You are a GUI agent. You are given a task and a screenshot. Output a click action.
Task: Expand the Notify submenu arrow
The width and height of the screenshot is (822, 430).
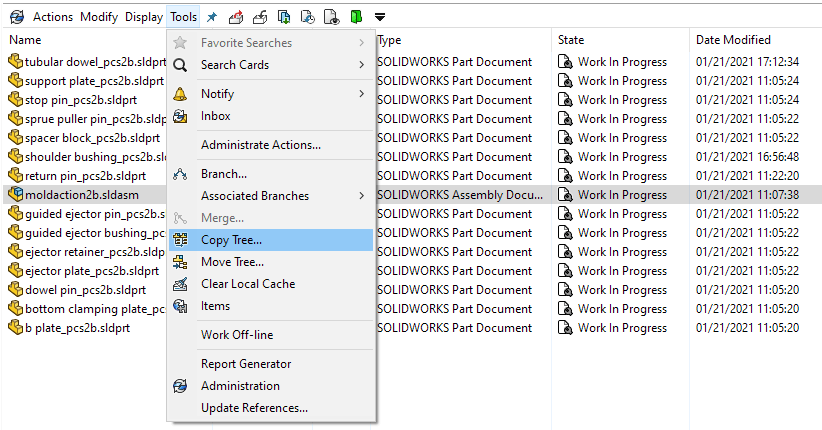point(362,94)
